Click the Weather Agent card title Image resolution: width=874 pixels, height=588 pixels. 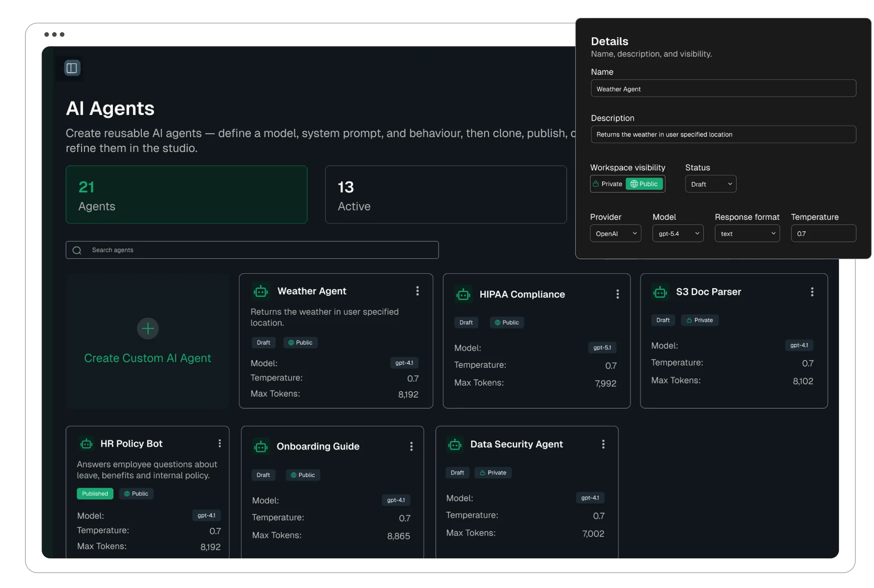click(312, 291)
